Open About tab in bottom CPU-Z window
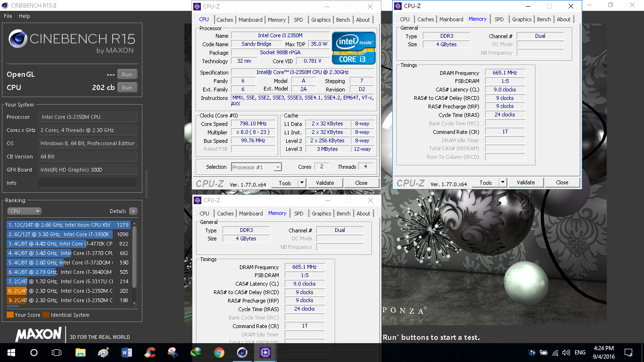644x362 pixels. [363, 214]
